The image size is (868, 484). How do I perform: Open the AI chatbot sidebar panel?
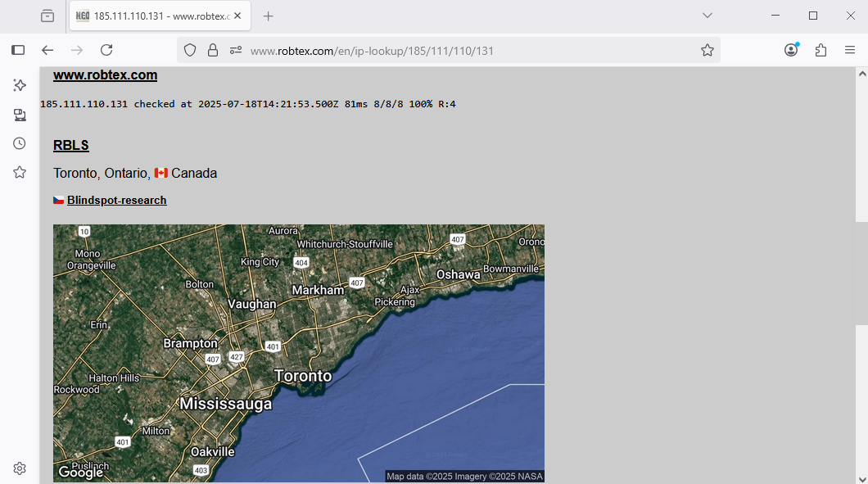pyautogui.click(x=20, y=85)
